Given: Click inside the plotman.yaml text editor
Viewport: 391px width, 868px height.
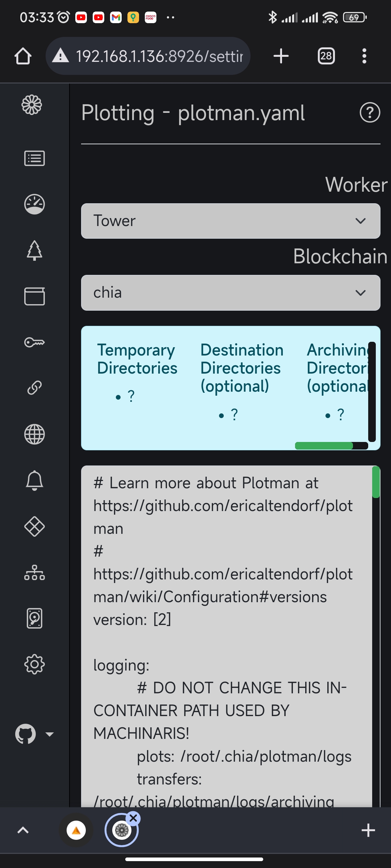Looking at the screenshot, I should [x=227, y=637].
